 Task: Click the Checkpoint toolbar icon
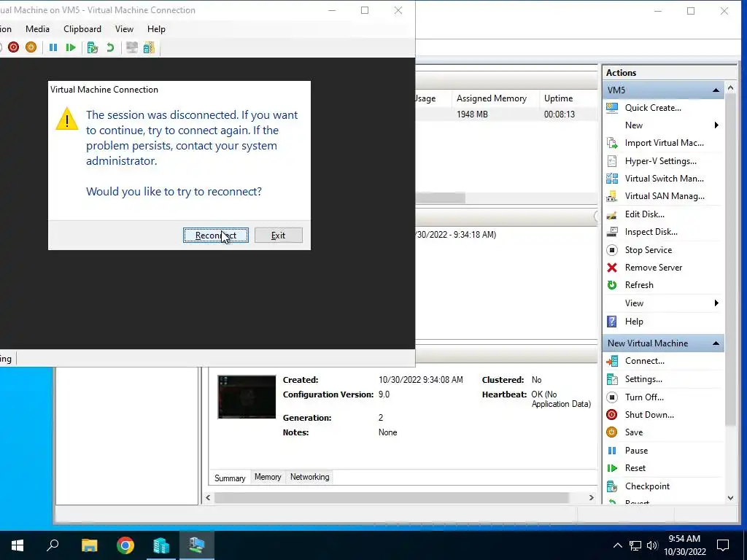[93, 47]
